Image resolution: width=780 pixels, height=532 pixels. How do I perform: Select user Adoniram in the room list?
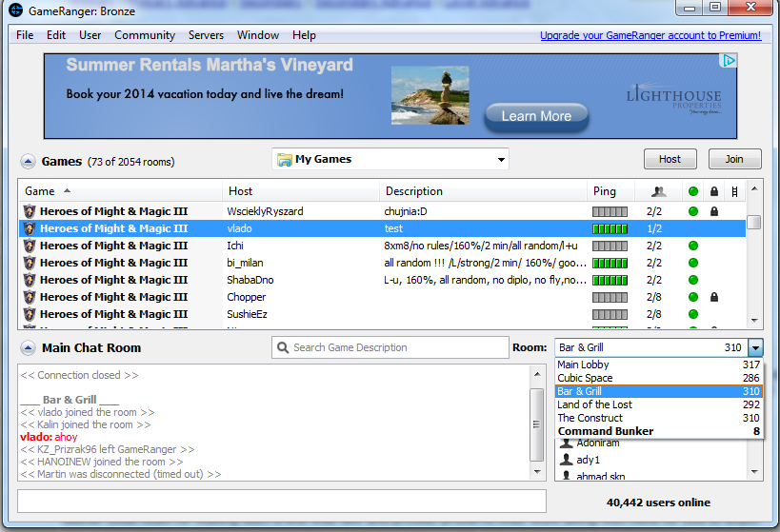click(x=650, y=443)
